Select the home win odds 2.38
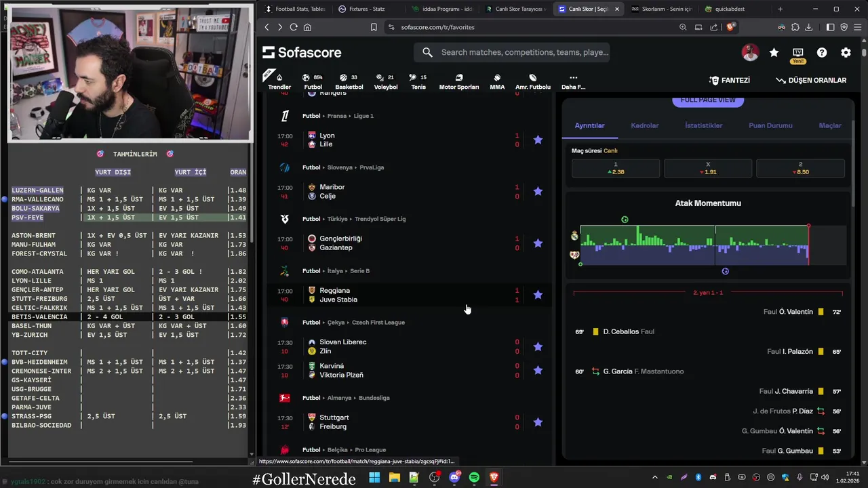 [616, 168]
